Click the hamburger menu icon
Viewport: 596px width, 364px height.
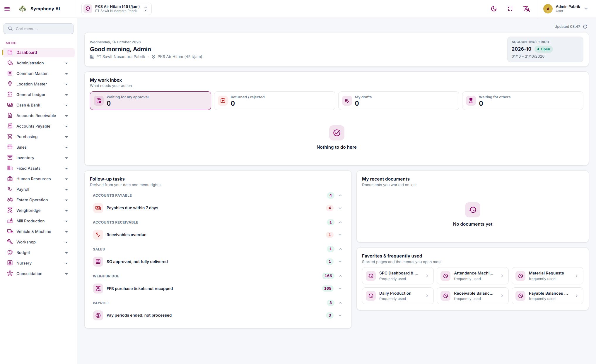(x=7, y=9)
